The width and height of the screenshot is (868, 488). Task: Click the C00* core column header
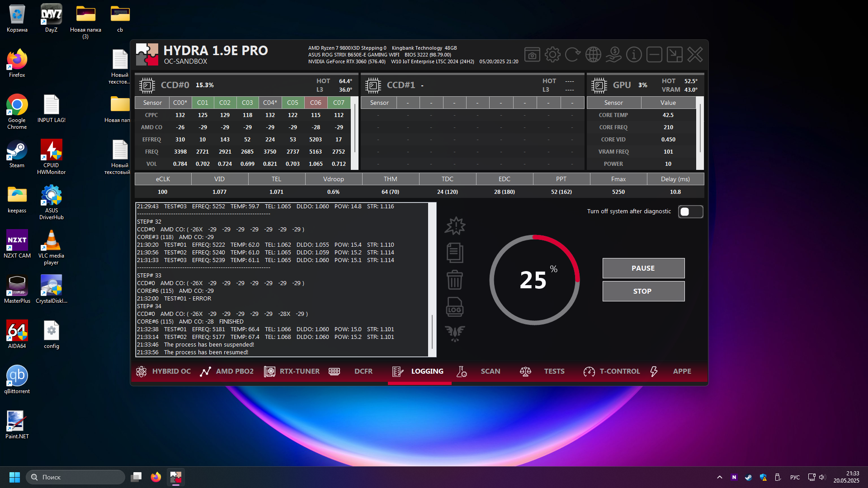(x=180, y=103)
